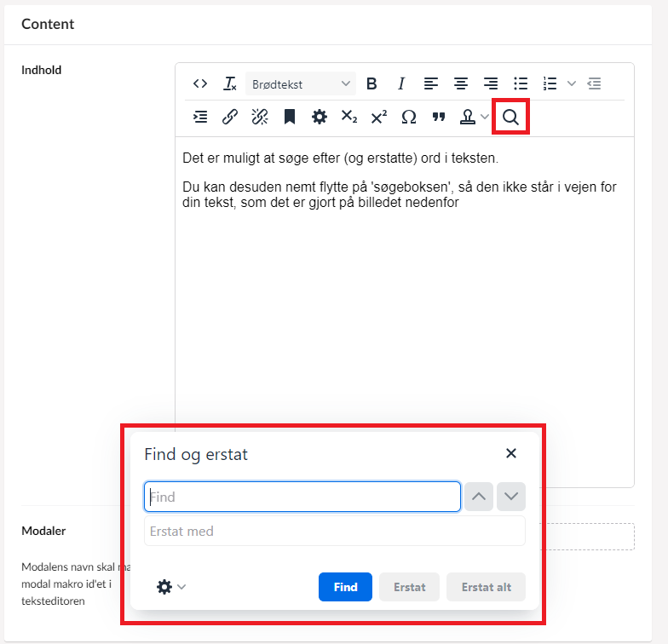Screen dimensions: 668x644
Task: Insert a blockquote with the quote icon
Action: (x=439, y=118)
